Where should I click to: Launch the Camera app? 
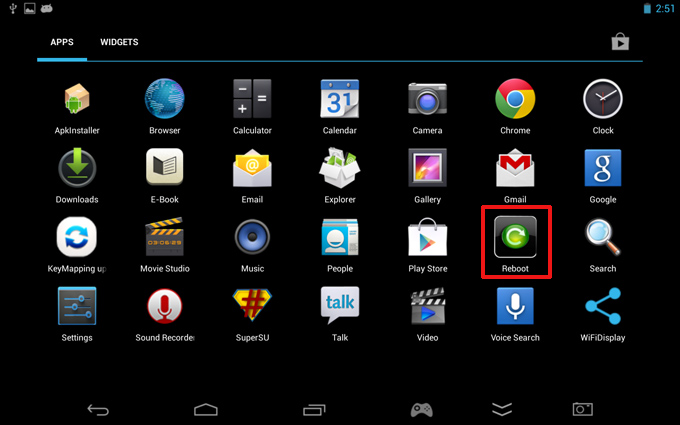(x=427, y=99)
